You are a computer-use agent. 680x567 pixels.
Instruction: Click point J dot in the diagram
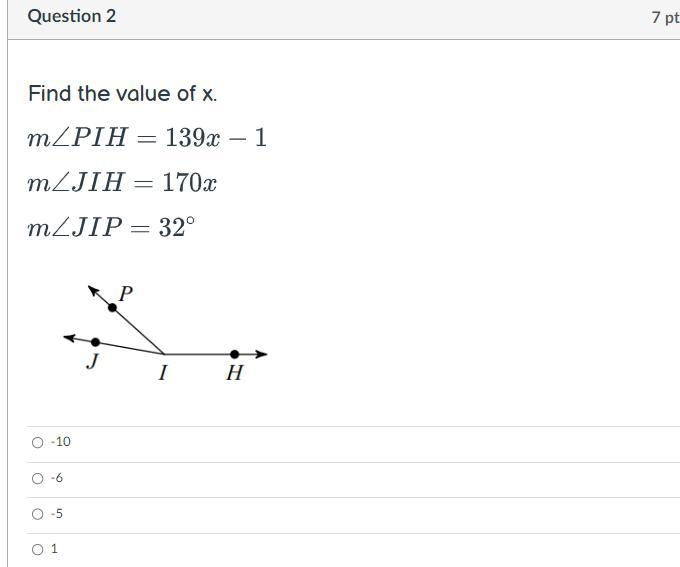95,342
